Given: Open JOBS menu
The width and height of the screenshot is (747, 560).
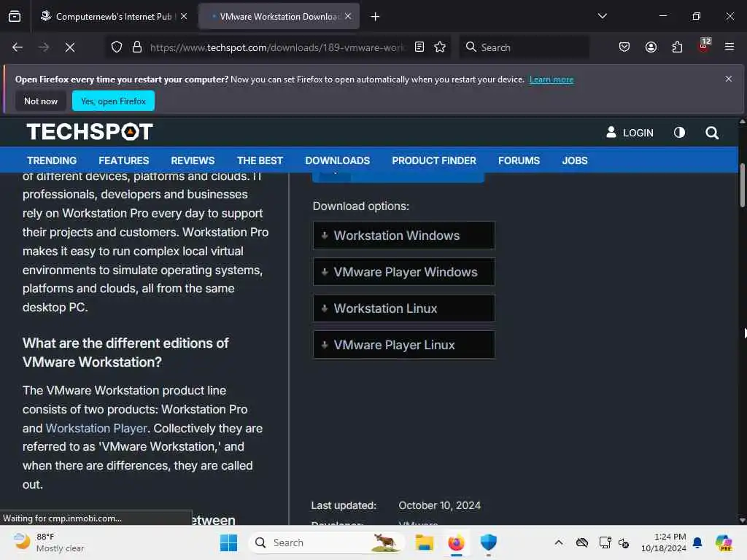Looking at the screenshot, I should pos(575,160).
